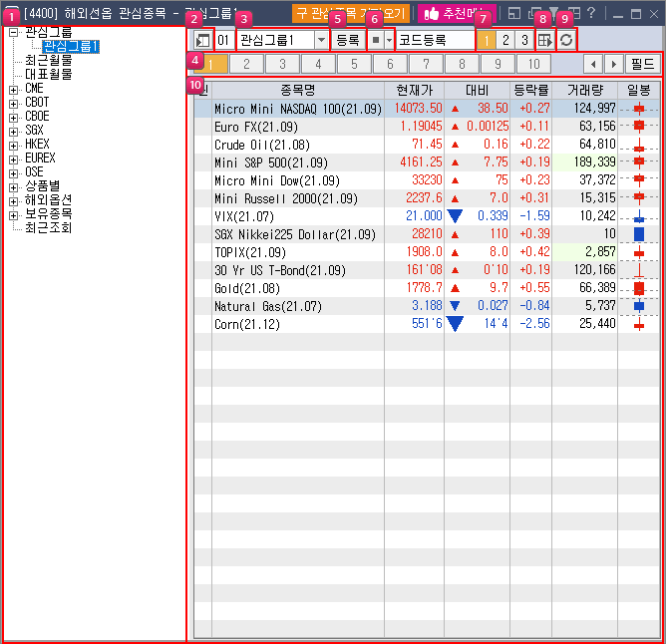The height and width of the screenshot is (644, 666).
Task: Switch to tab 5
Action: pyautogui.click(x=354, y=64)
